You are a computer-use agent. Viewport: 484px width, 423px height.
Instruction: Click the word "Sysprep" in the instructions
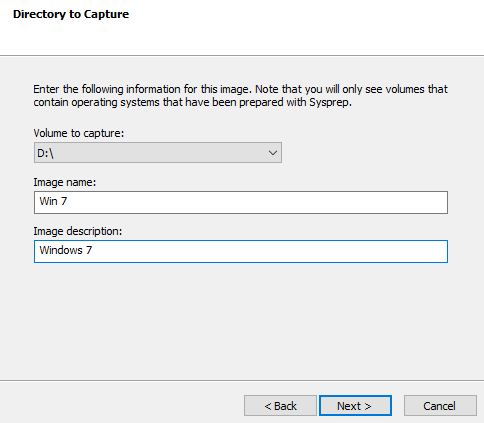tap(329, 102)
